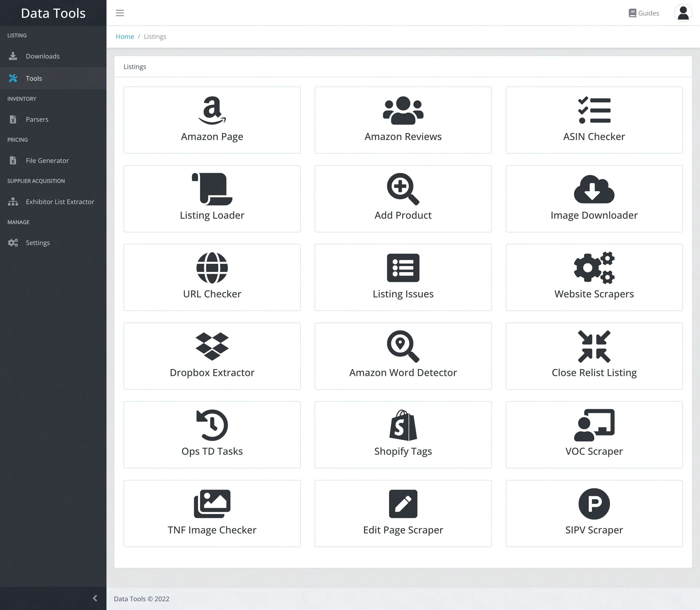Open Settings under Manage
Screen dimensions: 700x610
53,243
